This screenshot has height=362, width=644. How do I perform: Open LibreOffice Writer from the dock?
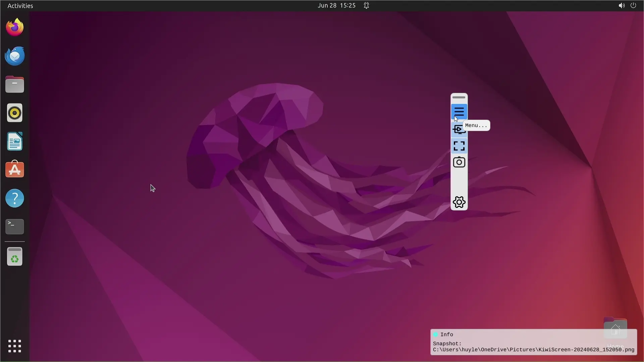coord(15,141)
